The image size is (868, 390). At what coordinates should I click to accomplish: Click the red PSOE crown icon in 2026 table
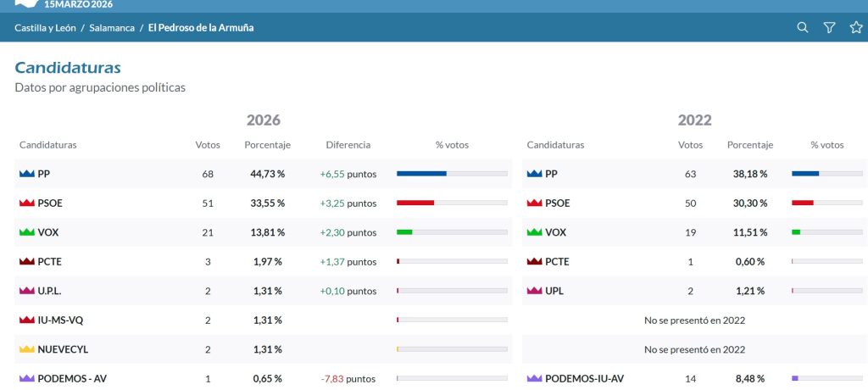pyautogui.click(x=26, y=203)
